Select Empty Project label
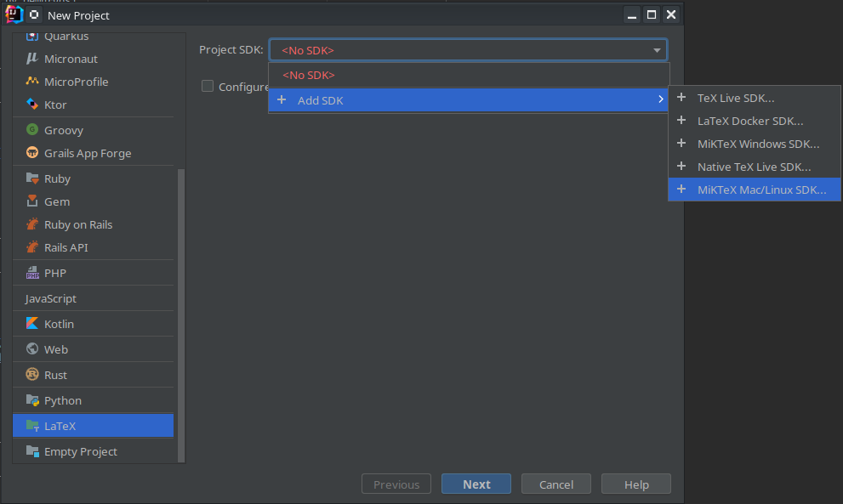The height and width of the screenshot is (504, 843). (x=81, y=451)
